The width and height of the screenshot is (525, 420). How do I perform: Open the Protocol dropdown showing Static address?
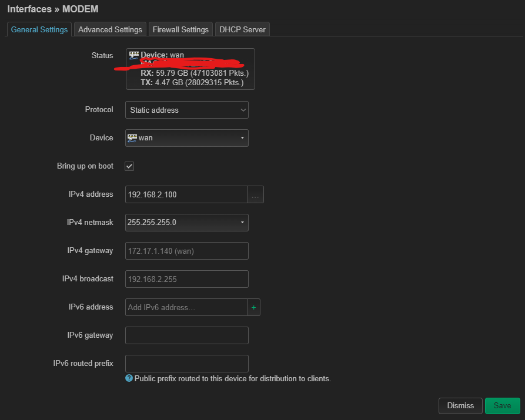pyautogui.click(x=187, y=110)
